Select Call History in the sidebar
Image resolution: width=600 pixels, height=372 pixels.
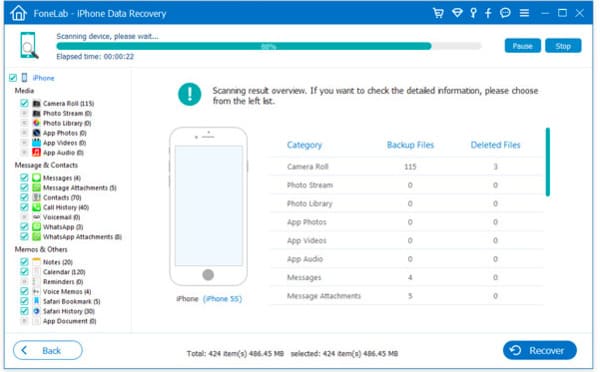tap(66, 207)
